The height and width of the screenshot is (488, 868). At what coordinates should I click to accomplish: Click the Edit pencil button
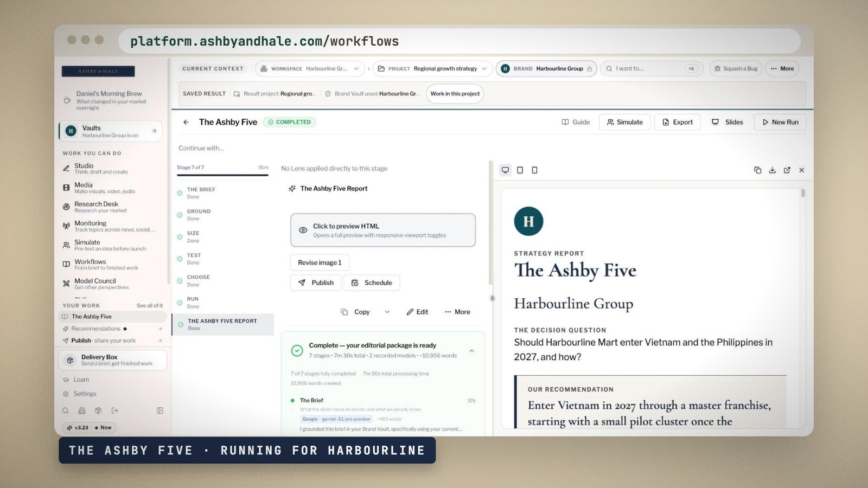(417, 312)
